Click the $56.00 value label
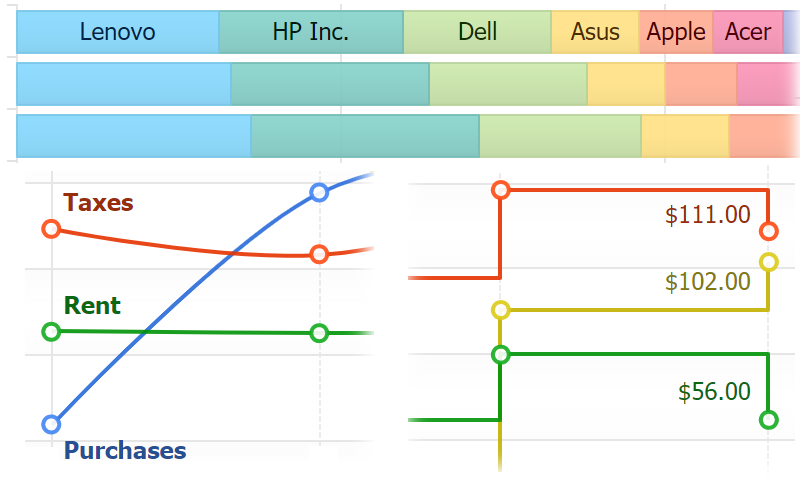 pyautogui.click(x=714, y=392)
